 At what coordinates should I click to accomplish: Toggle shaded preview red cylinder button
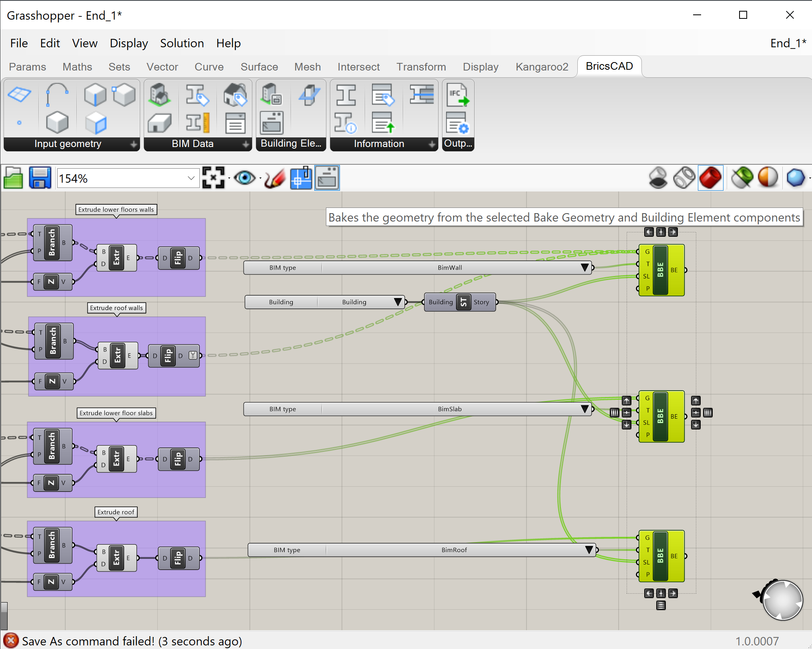[x=710, y=178]
